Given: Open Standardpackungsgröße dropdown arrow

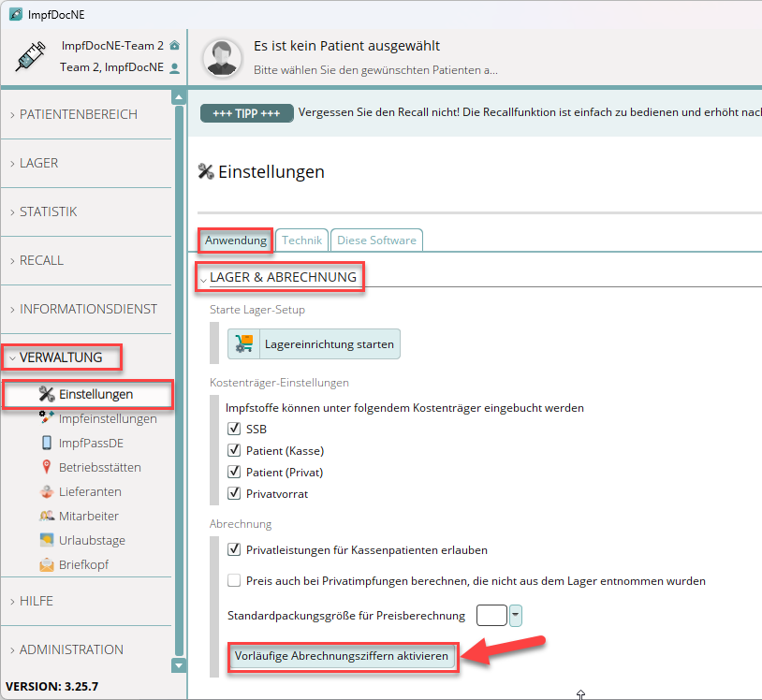Looking at the screenshot, I should pos(516,615).
